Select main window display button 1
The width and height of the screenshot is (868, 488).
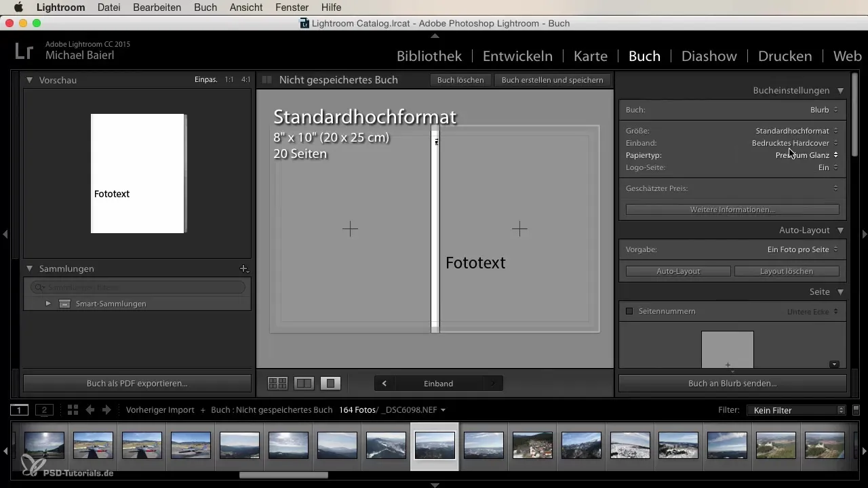[20, 410]
